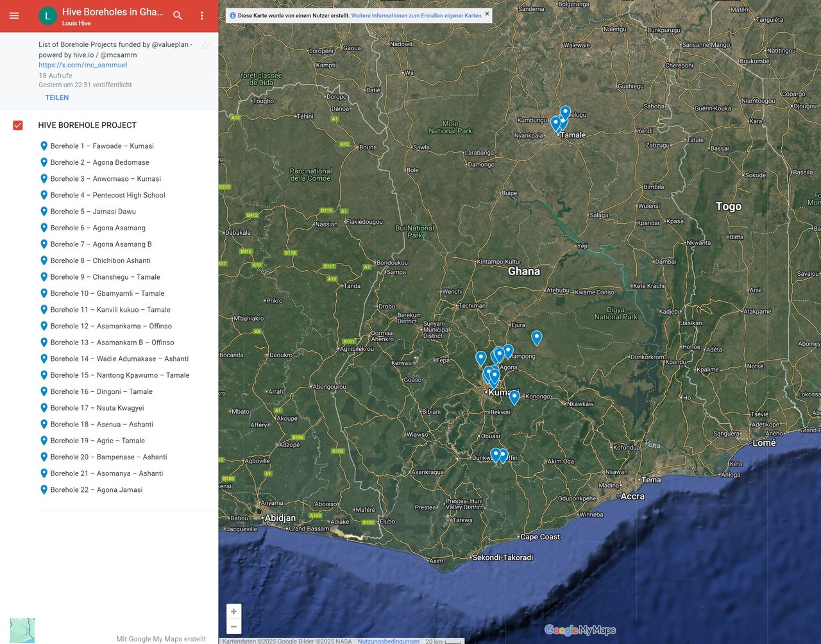Click the Google My Maps logo
The width and height of the screenshot is (821, 644).
(580, 631)
